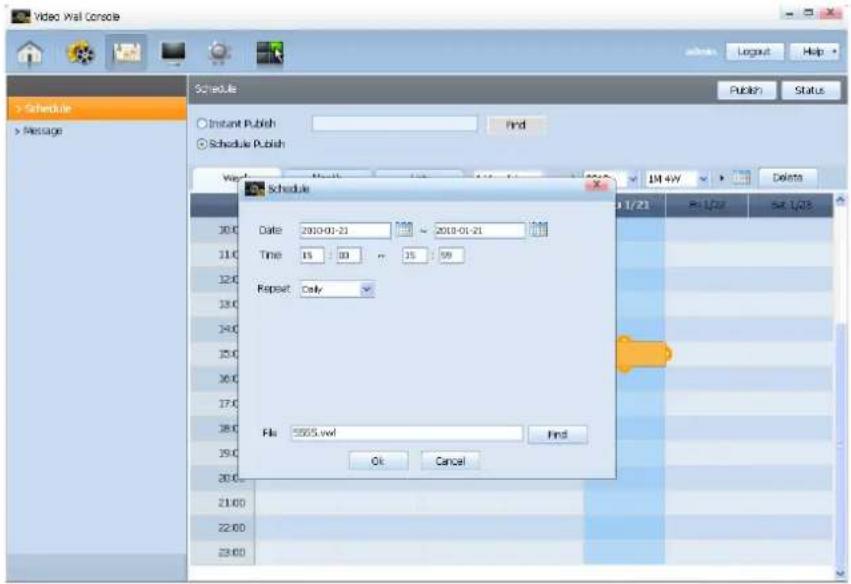Close the Schedule dialog with X
The image size is (851, 584).
point(597,185)
